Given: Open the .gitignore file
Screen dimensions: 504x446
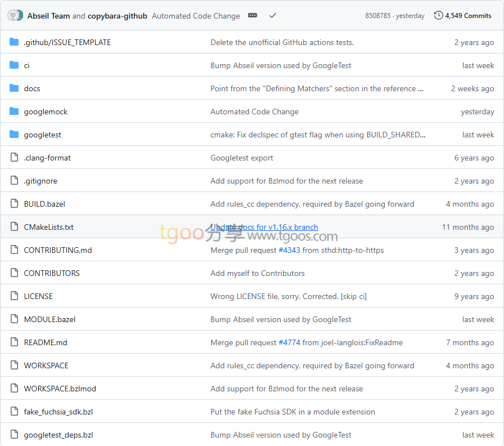Looking at the screenshot, I should coord(40,181).
